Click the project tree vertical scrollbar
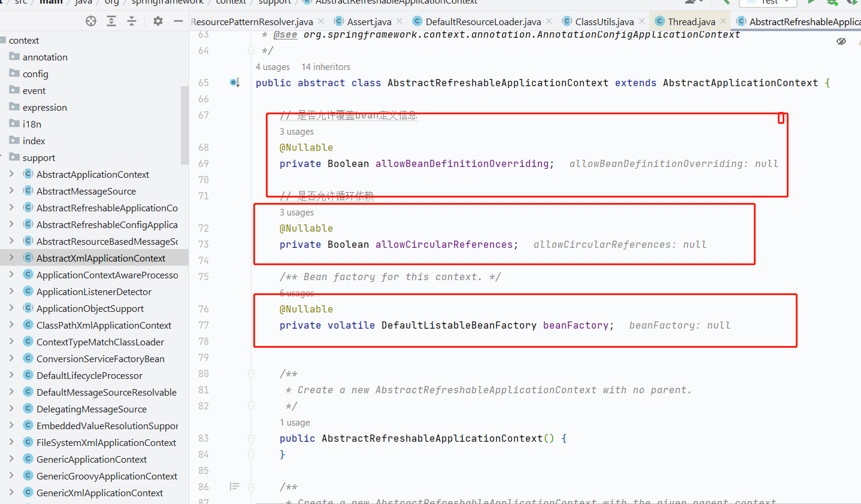Viewport: 861px width, 504px height. coord(184,125)
